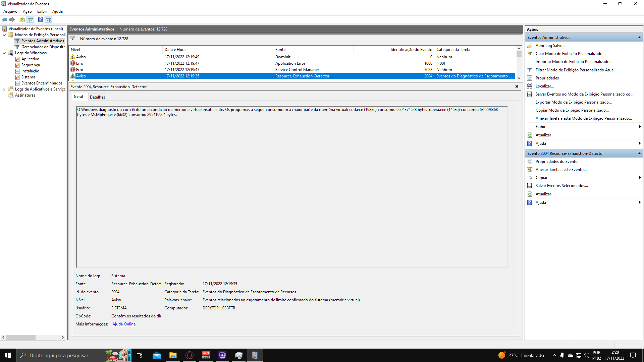This screenshot has height=362, width=644.
Task: Select the Sistema log in the tree
Action: point(28,77)
